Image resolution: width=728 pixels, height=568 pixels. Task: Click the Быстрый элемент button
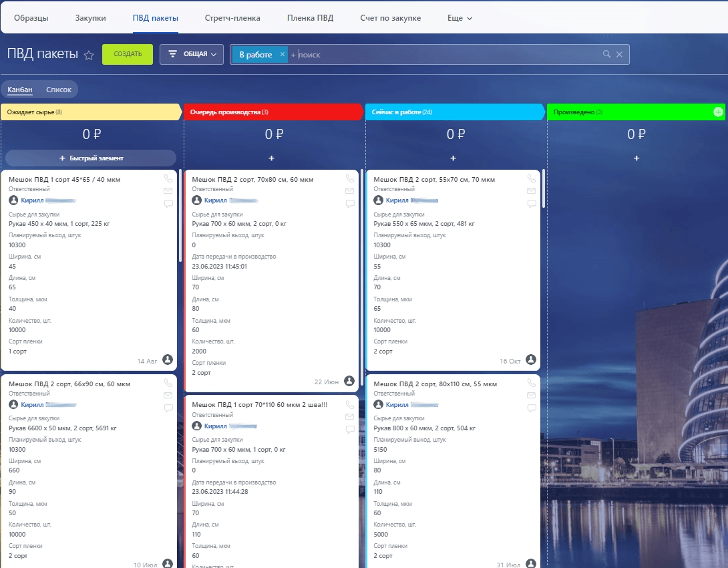91,158
